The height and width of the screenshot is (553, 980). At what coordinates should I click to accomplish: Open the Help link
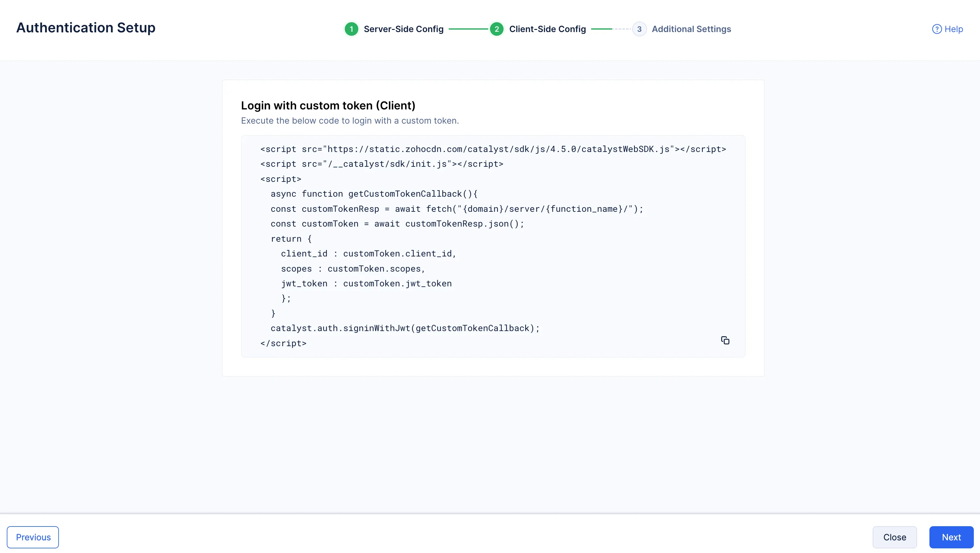point(953,29)
